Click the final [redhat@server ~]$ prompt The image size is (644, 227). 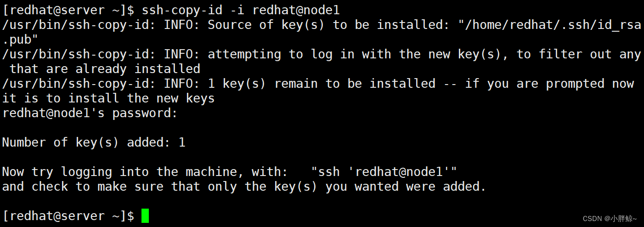pyautogui.click(x=68, y=216)
